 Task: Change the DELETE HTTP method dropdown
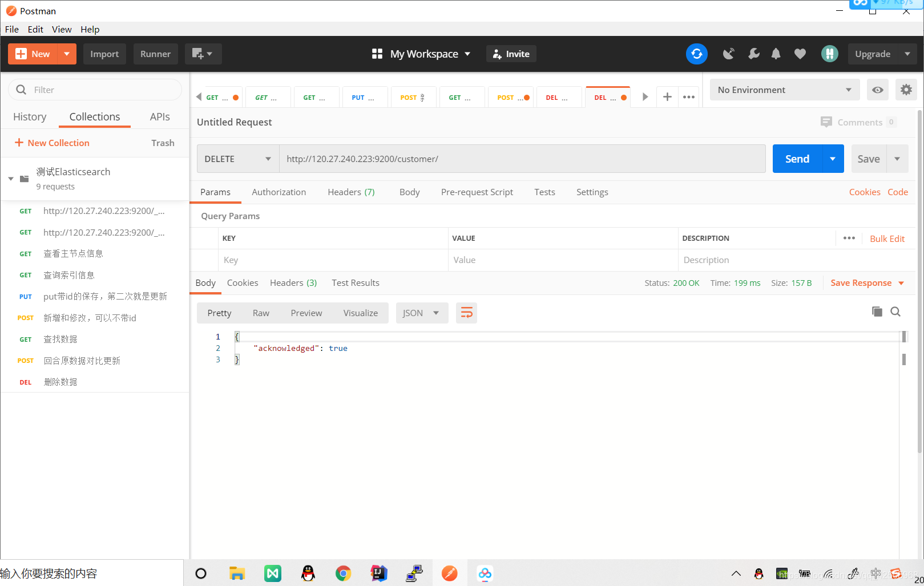[238, 159]
